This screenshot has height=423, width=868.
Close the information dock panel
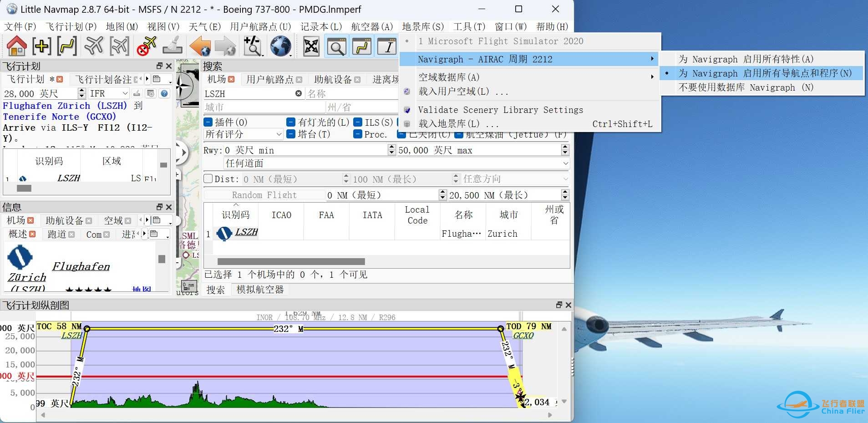pyautogui.click(x=168, y=207)
